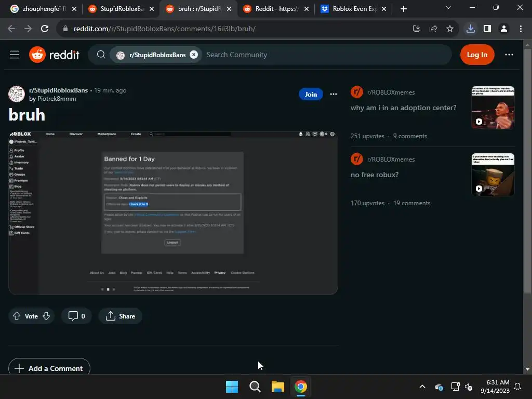This screenshot has width=532, height=399.
Task: Switch to the Roblox Evon tab
Action: tap(354, 9)
